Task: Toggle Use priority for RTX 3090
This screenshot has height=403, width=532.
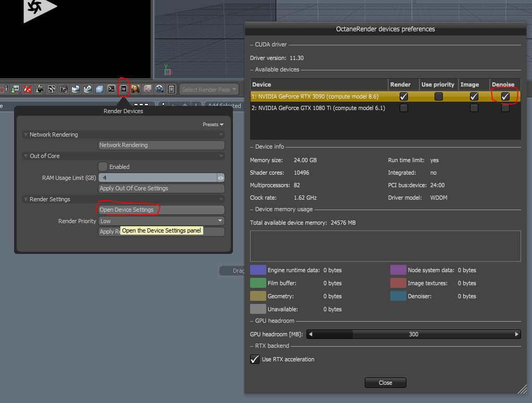Action: tap(438, 96)
